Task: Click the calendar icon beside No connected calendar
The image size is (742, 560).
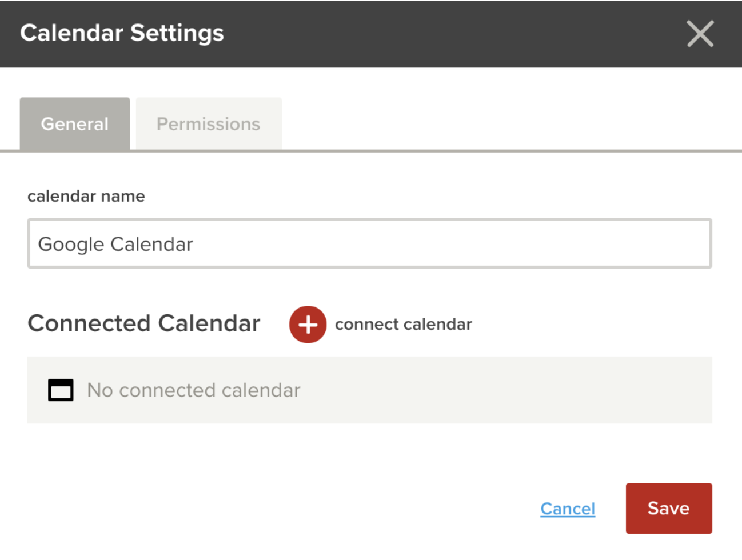Action: pyautogui.click(x=61, y=390)
